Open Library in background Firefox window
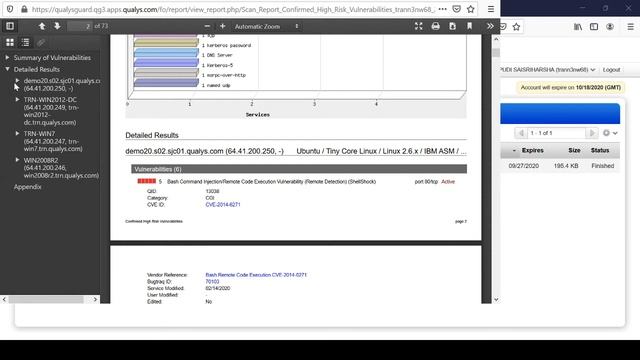 [578, 27]
